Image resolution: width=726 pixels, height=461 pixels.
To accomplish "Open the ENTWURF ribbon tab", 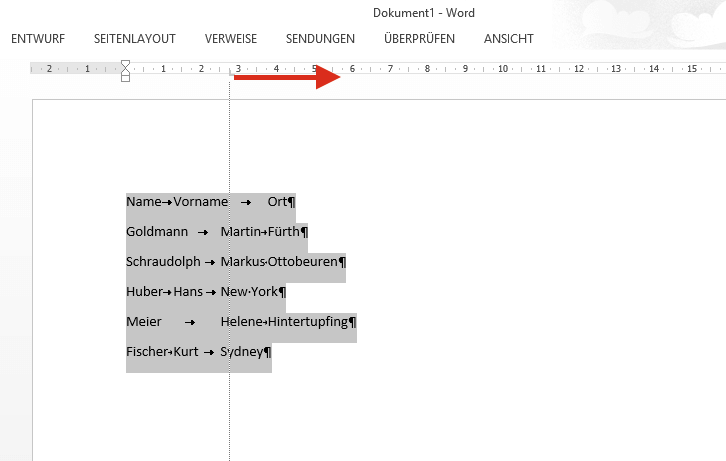I will click(38, 39).
